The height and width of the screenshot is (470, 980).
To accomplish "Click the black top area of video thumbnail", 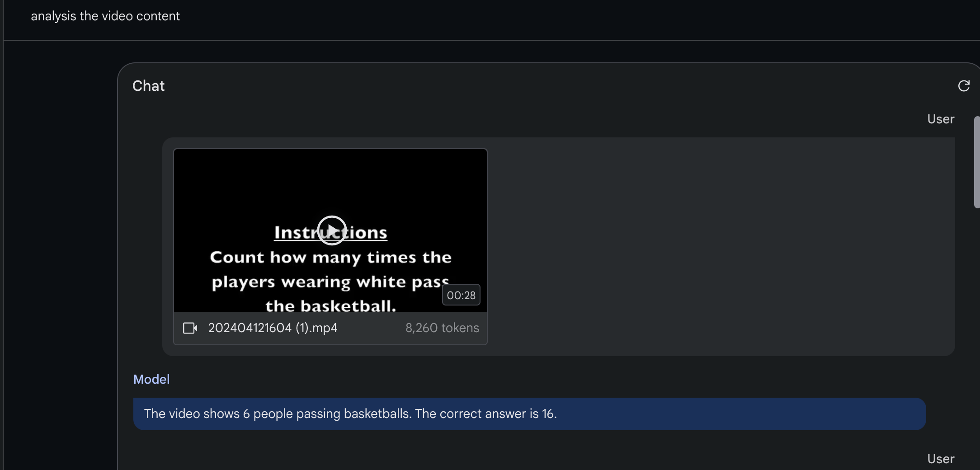I will click(330, 181).
